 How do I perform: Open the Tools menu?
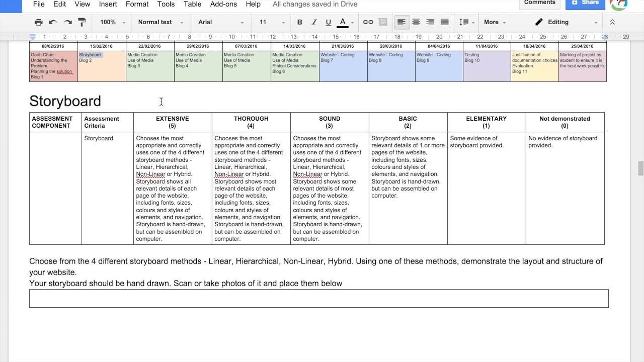click(166, 4)
